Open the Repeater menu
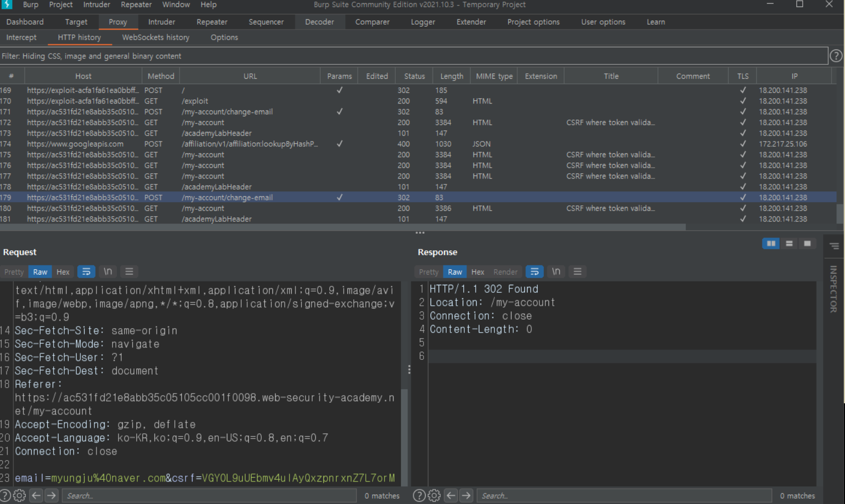The image size is (845, 504). [136, 5]
